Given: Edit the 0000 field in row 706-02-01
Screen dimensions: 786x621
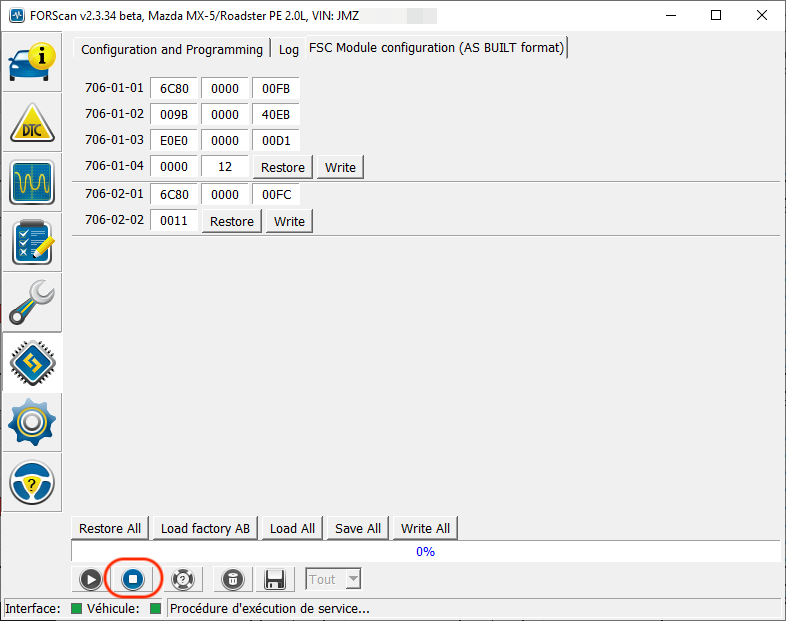Looking at the screenshot, I should [225, 194].
